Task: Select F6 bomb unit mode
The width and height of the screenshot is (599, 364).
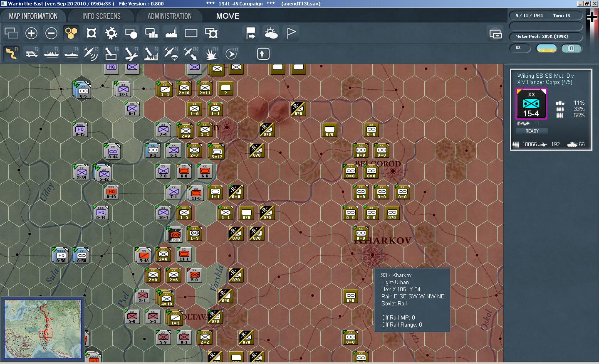Action: point(111,54)
